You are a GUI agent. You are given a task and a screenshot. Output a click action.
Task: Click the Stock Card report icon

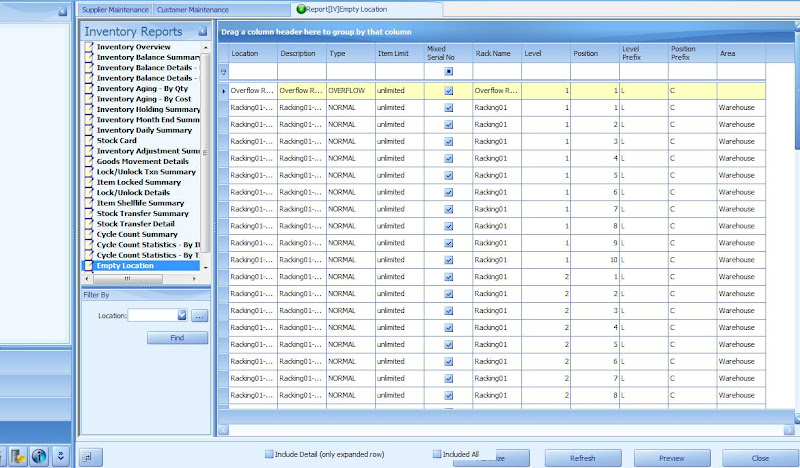click(89, 141)
